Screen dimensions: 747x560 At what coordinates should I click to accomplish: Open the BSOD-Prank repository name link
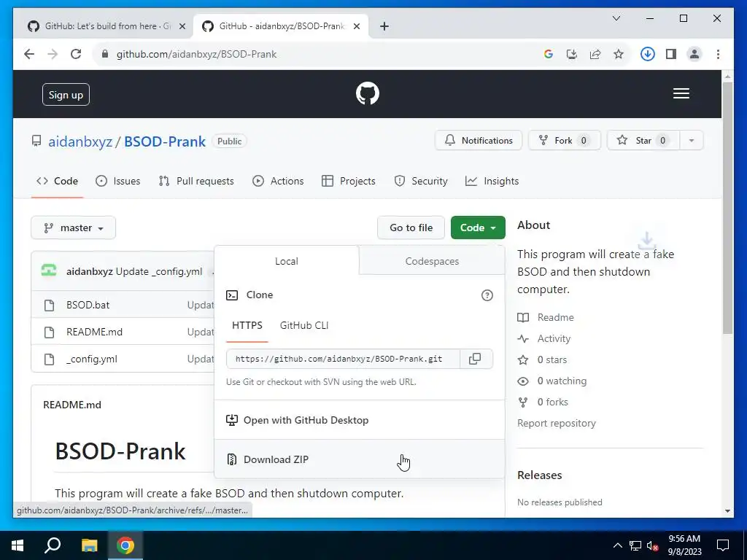[165, 141]
